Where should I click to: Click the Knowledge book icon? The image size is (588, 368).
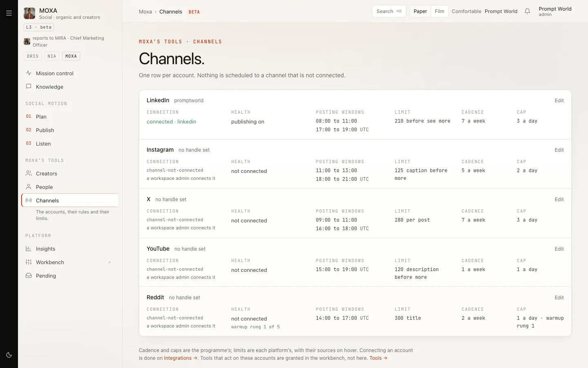[x=29, y=87]
